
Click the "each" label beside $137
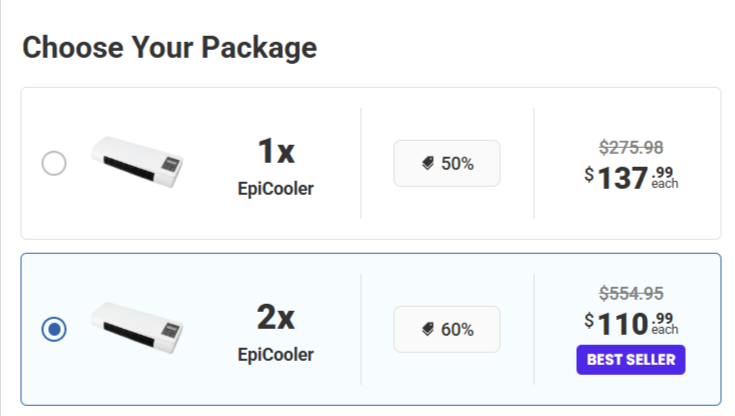pos(664,184)
